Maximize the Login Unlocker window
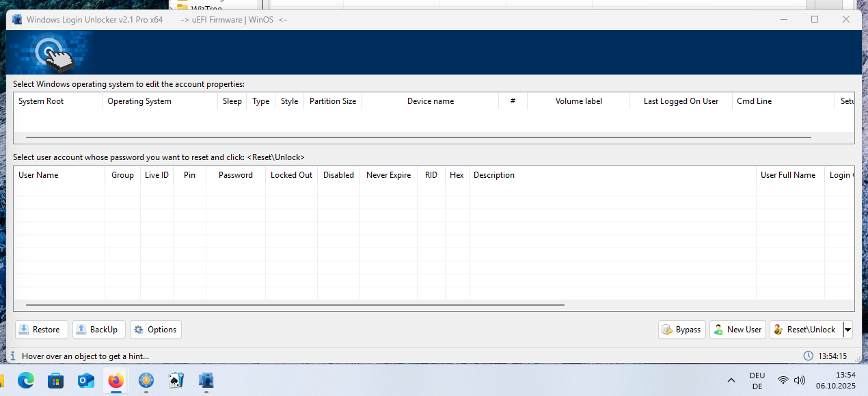This screenshot has width=868, height=396. click(815, 19)
